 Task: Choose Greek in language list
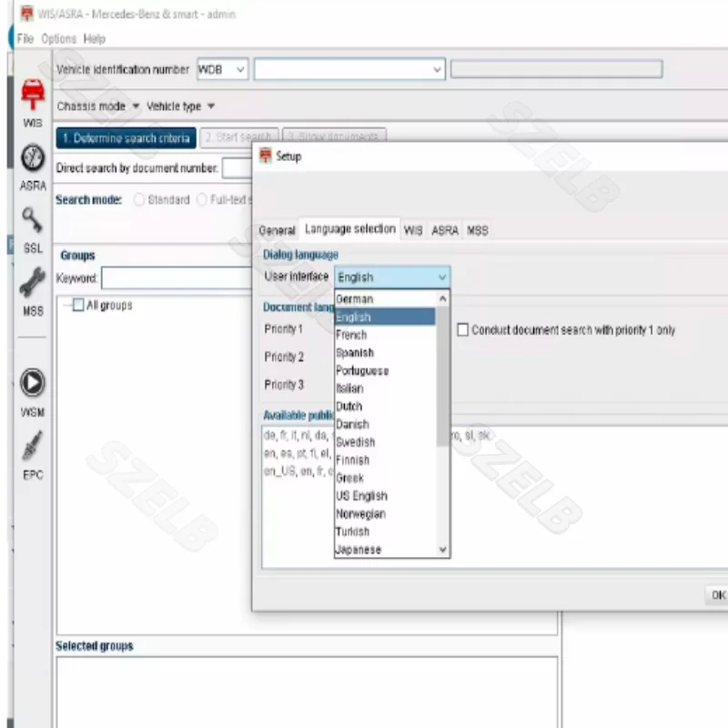[385, 478]
